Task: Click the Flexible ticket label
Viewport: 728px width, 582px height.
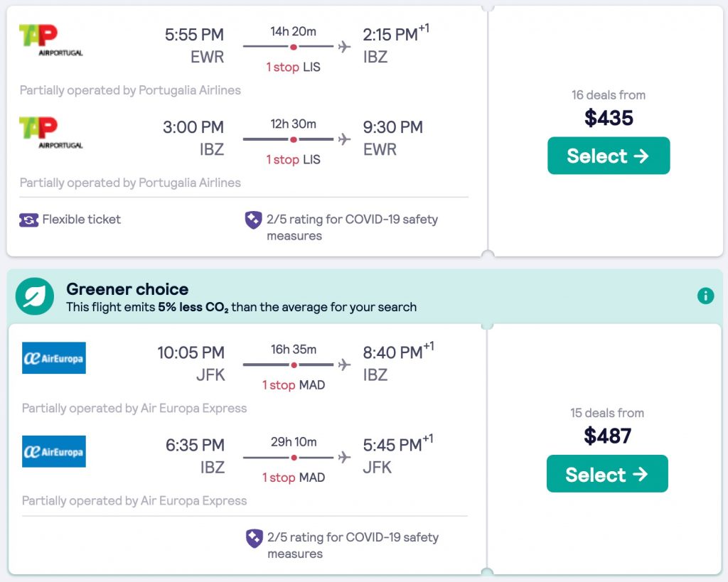Action: (x=82, y=220)
